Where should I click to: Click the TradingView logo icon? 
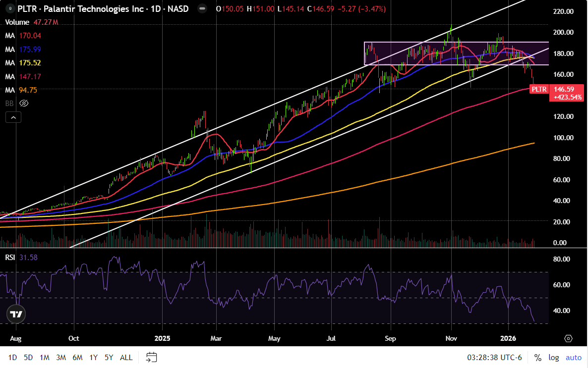coord(16,314)
